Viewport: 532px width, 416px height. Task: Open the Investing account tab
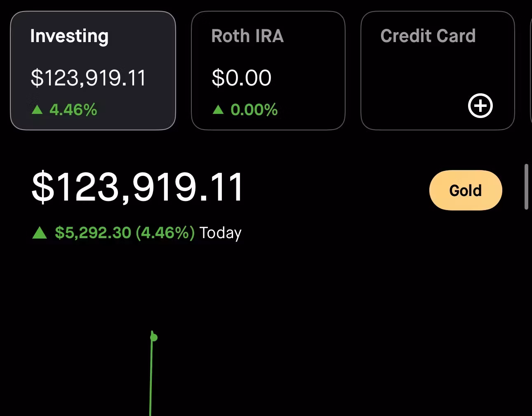(x=93, y=71)
